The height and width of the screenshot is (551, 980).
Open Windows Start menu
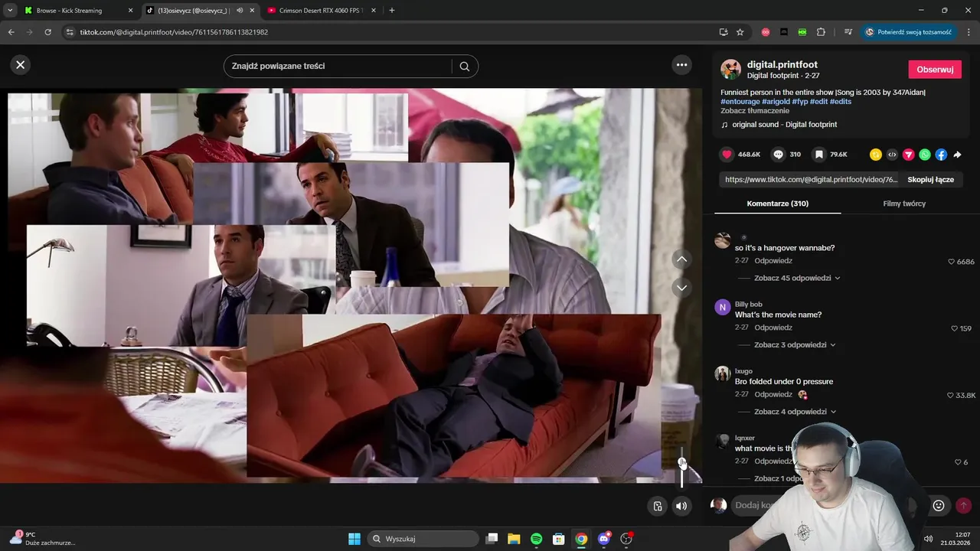click(x=354, y=539)
